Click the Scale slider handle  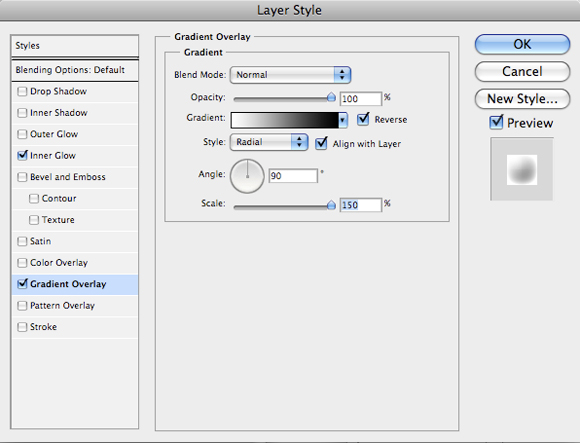pos(331,205)
